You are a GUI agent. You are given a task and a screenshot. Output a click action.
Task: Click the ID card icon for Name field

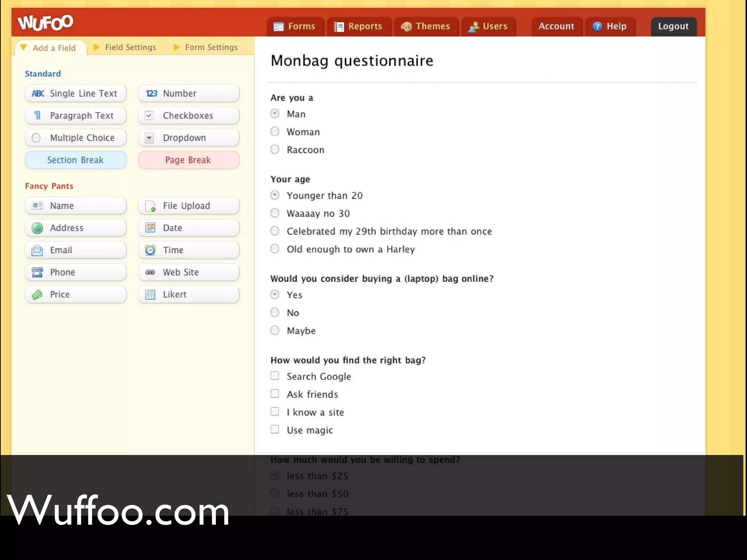(37, 206)
